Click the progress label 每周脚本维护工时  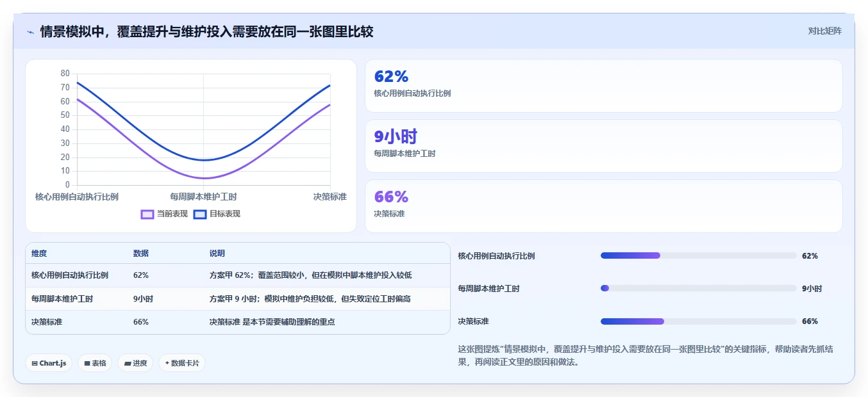click(x=488, y=289)
